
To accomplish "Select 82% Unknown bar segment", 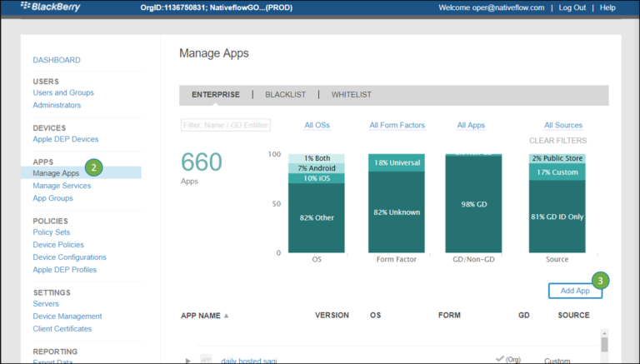I will tap(397, 212).
